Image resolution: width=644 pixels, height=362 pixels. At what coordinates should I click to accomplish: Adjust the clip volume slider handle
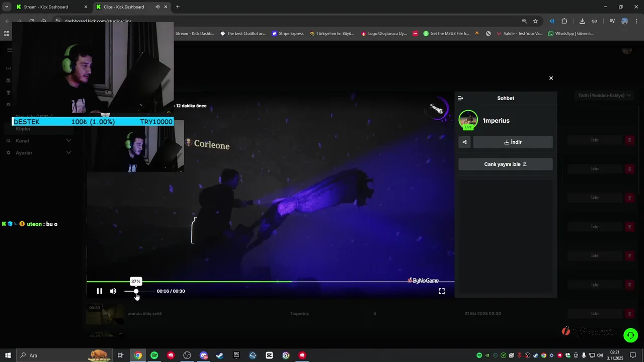point(136,291)
